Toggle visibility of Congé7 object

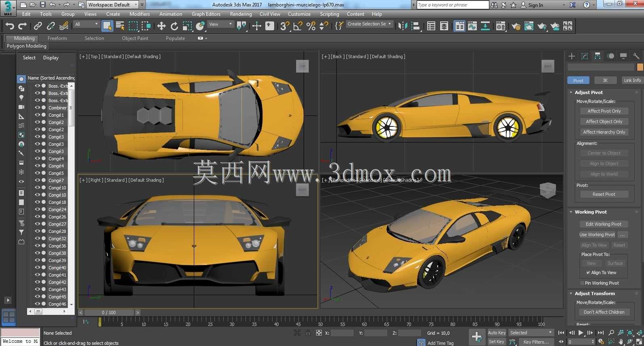coord(37,180)
